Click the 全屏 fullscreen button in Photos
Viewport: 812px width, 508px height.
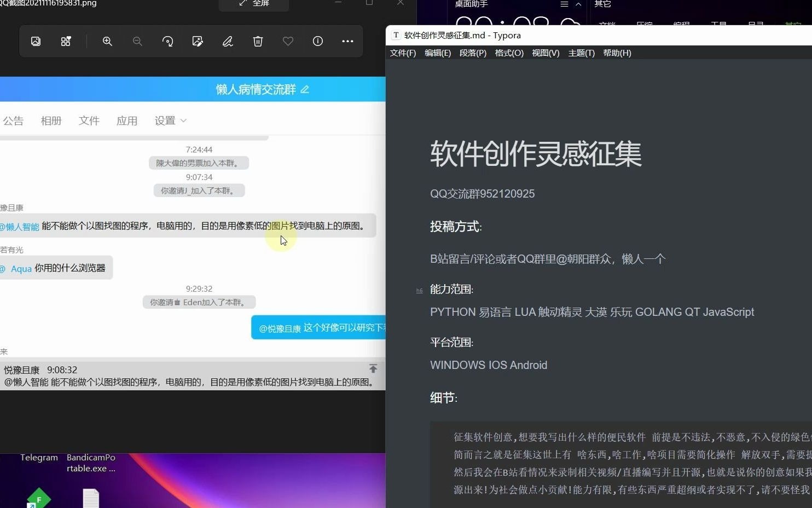[x=254, y=4]
